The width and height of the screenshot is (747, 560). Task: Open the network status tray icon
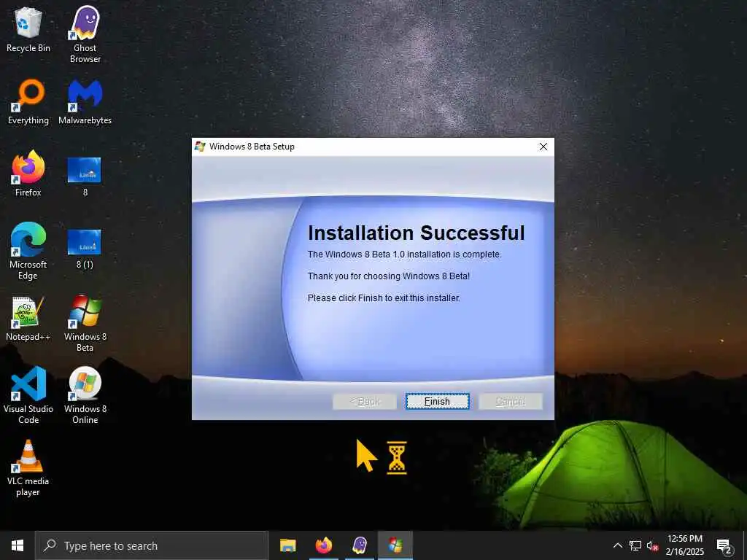635,545
